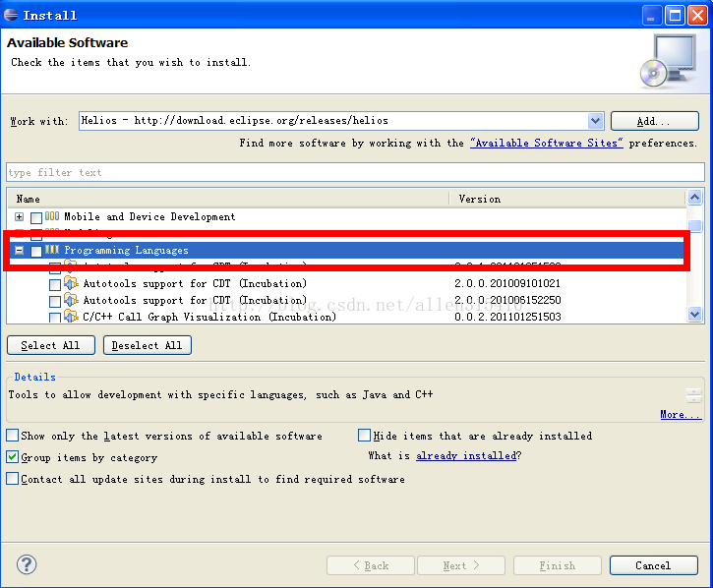Click version 0.0.2.201101251503 cell
The image size is (713, 588).
507,317
